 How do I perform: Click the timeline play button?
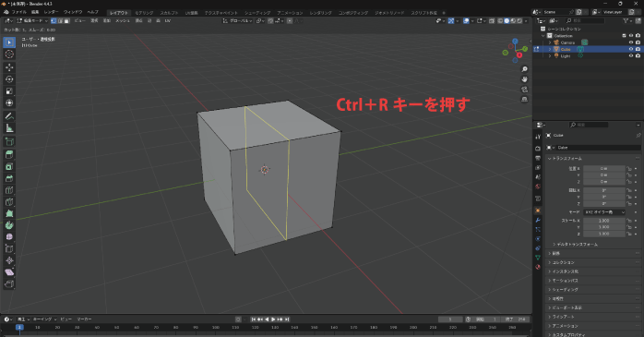(x=273, y=319)
